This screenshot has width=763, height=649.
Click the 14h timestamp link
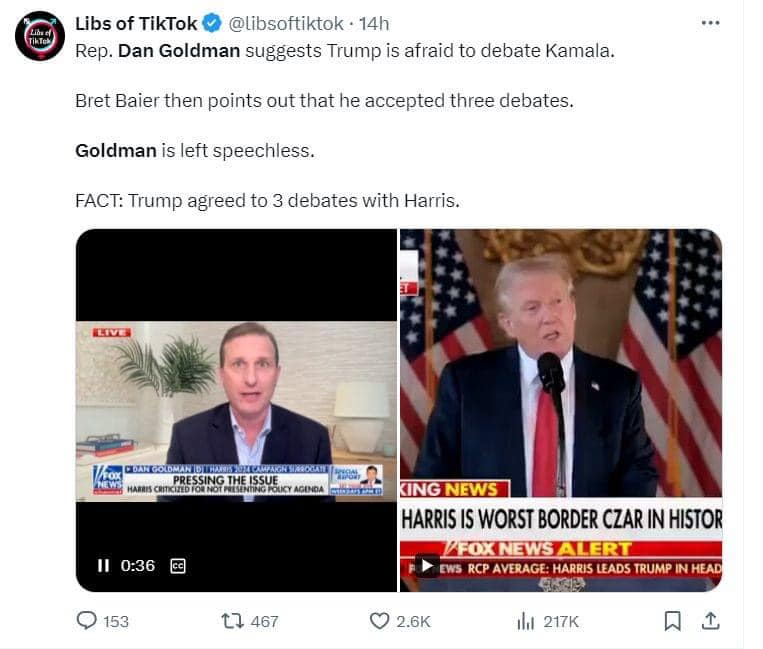point(374,23)
